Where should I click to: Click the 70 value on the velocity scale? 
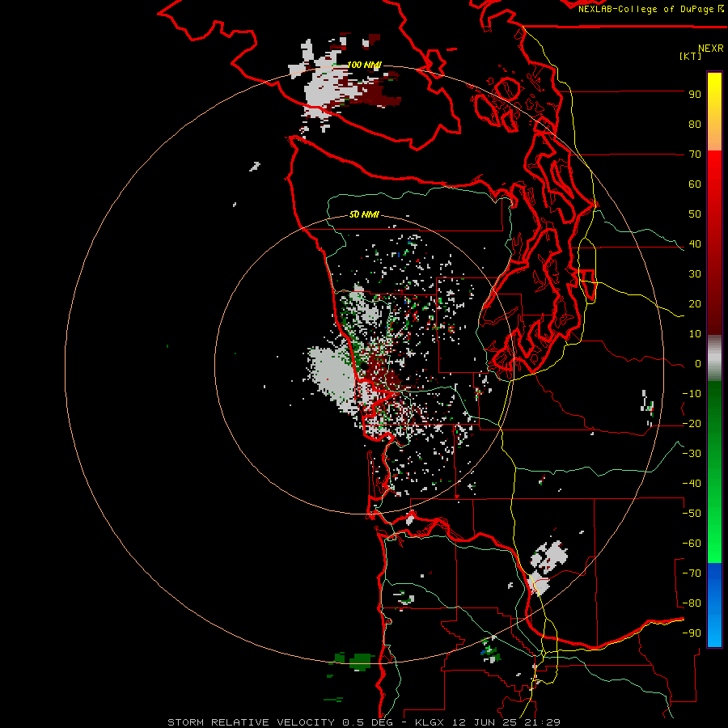point(695,154)
